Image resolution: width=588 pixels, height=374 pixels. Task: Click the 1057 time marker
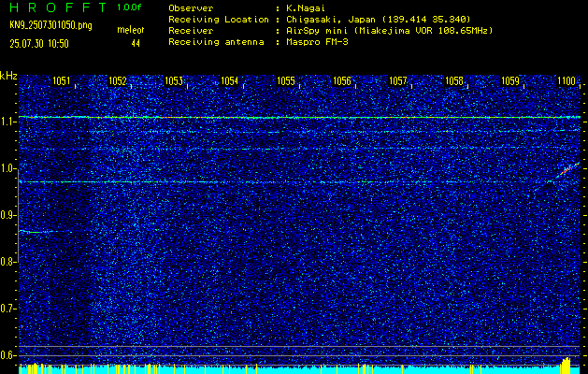click(x=398, y=80)
